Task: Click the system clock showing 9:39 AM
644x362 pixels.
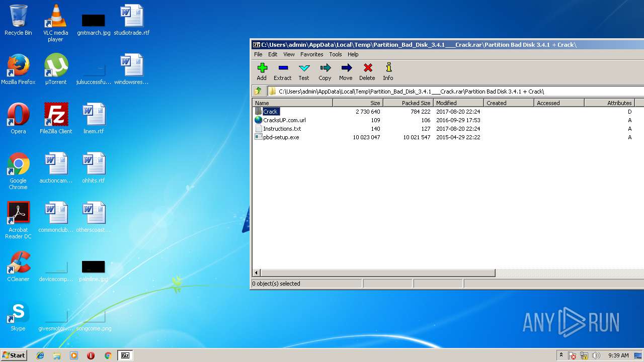Action: coord(618,355)
